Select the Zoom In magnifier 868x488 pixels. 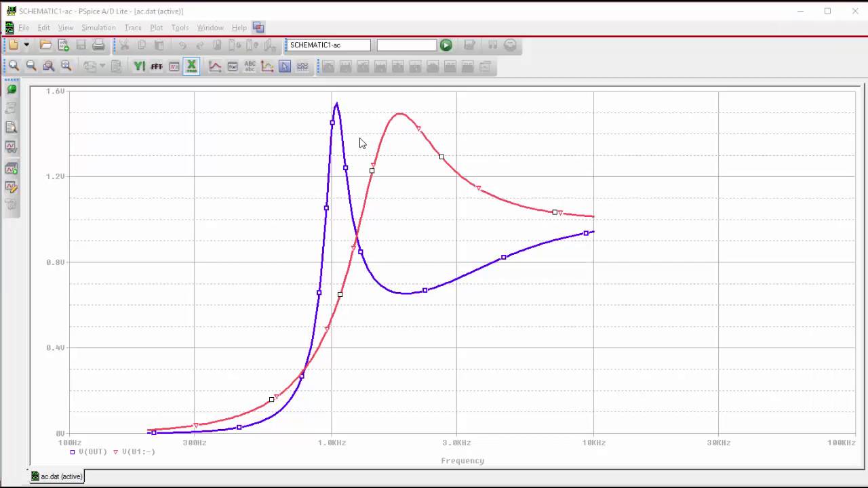click(14, 66)
